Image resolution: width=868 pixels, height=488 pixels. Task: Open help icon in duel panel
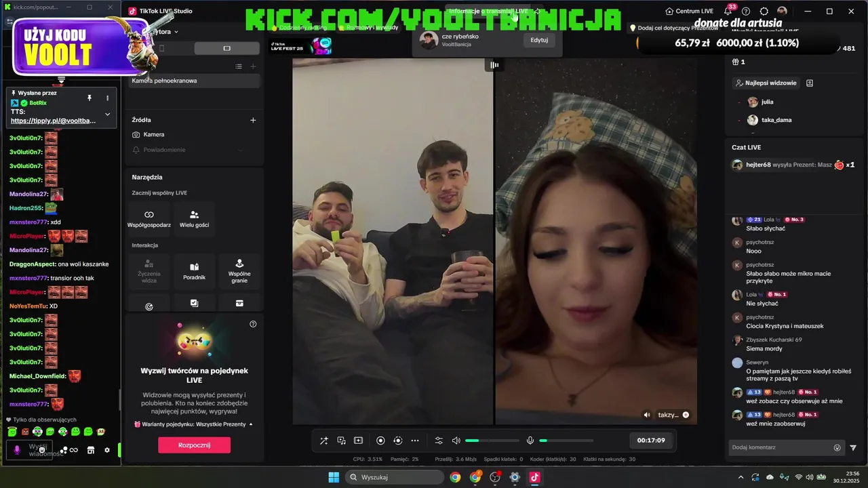click(253, 324)
